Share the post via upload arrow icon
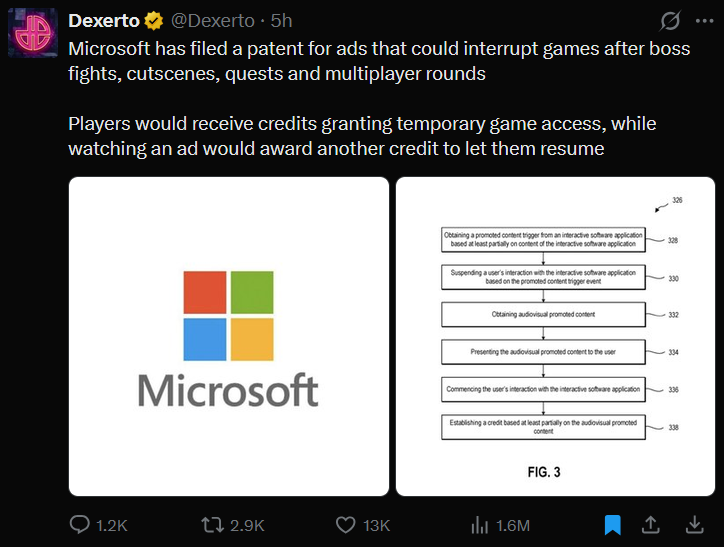Image resolution: width=724 pixels, height=547 pixels. pos(651,524)
